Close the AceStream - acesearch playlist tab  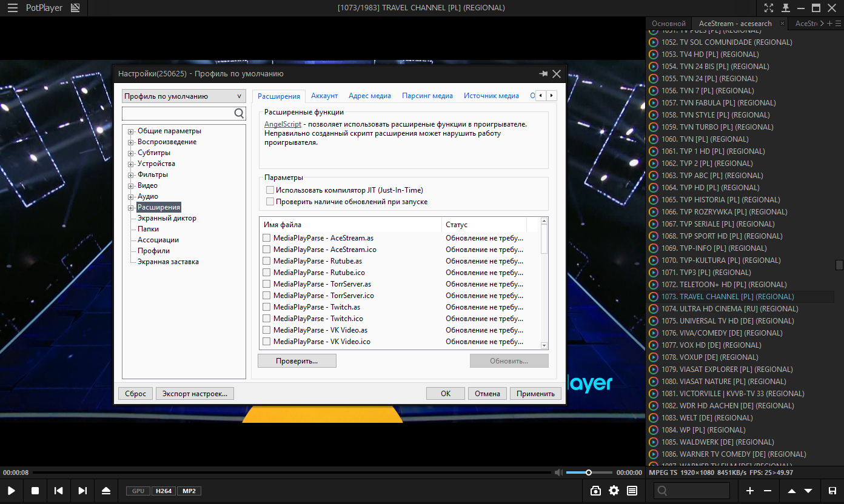[782, 24]
